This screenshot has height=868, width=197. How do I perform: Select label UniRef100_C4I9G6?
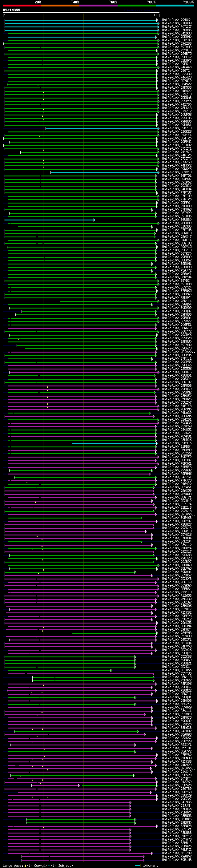tap(177, 802)
